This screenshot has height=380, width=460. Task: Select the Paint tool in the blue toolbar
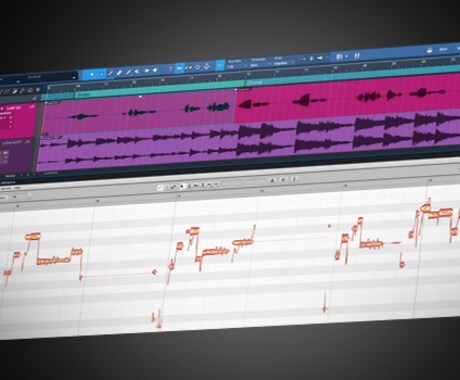tap(128, 72)
